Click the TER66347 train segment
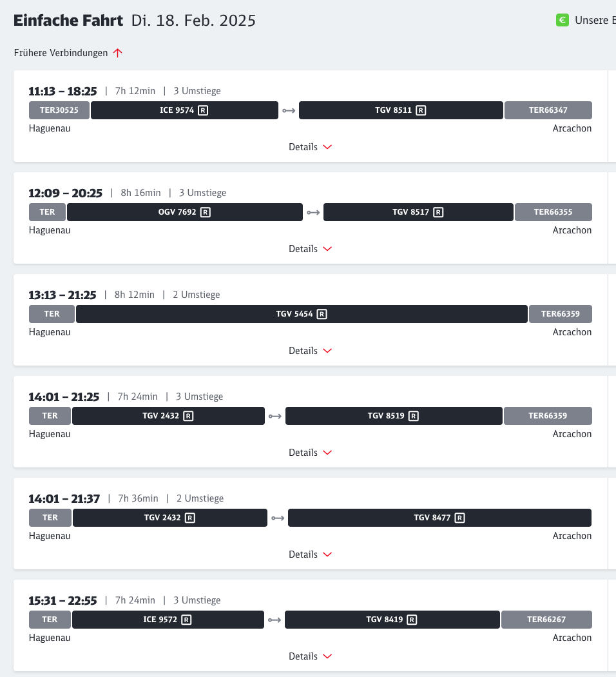The image size is (616, 677). [548, 110]
